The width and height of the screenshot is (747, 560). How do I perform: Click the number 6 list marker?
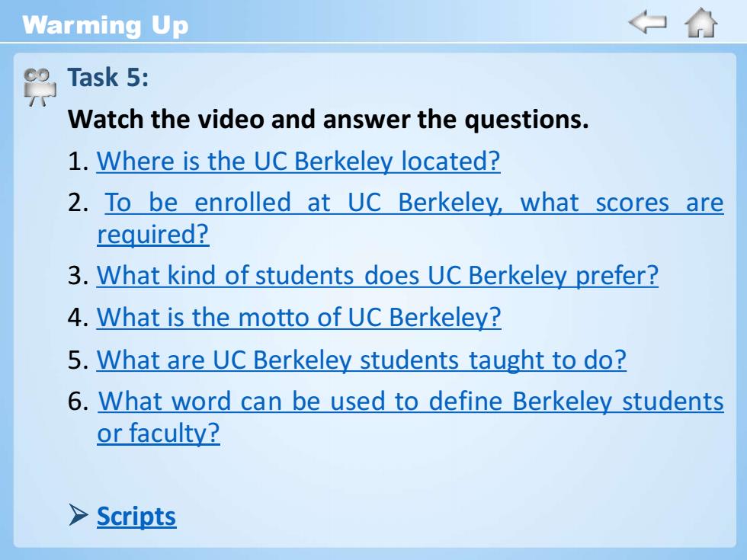(78, 402)
